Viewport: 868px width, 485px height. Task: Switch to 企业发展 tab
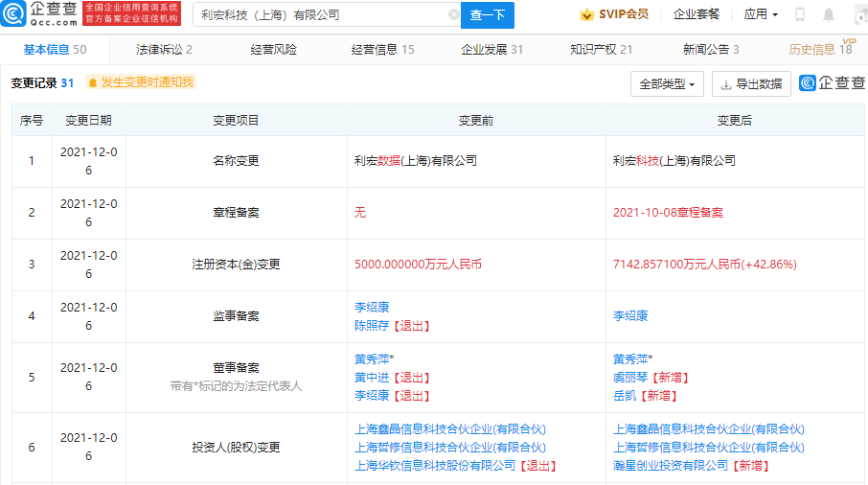pos(492,50)
